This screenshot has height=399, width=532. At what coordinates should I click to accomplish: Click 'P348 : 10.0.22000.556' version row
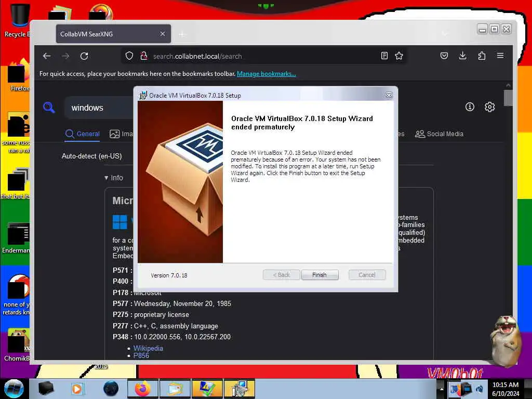point(171,337)
